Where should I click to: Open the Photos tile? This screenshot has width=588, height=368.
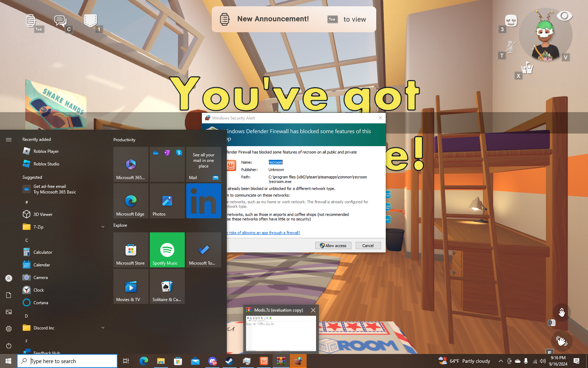[x=167, y=201]
